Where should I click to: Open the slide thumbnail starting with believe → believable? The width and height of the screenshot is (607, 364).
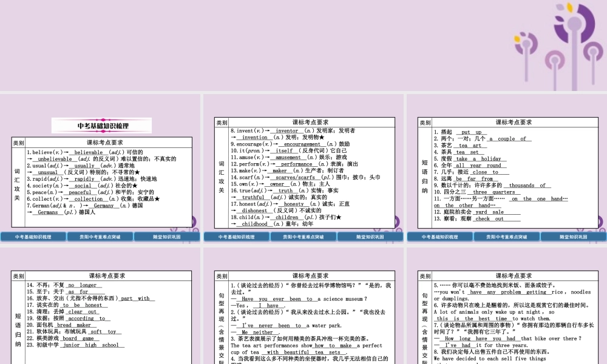100,168
